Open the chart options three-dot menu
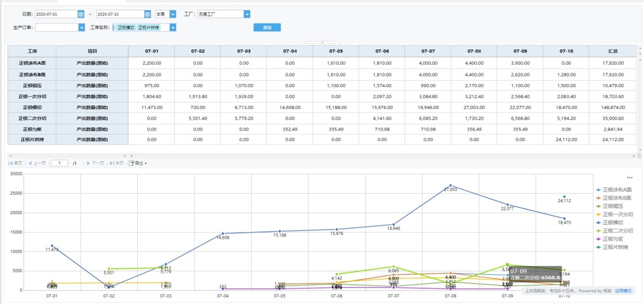 coord(630,178)
